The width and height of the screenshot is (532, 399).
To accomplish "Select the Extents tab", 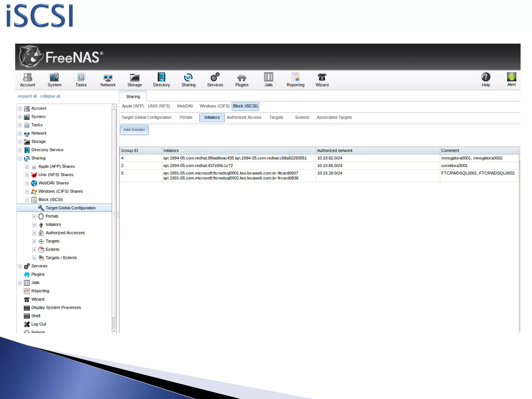I will click(302, 117).
